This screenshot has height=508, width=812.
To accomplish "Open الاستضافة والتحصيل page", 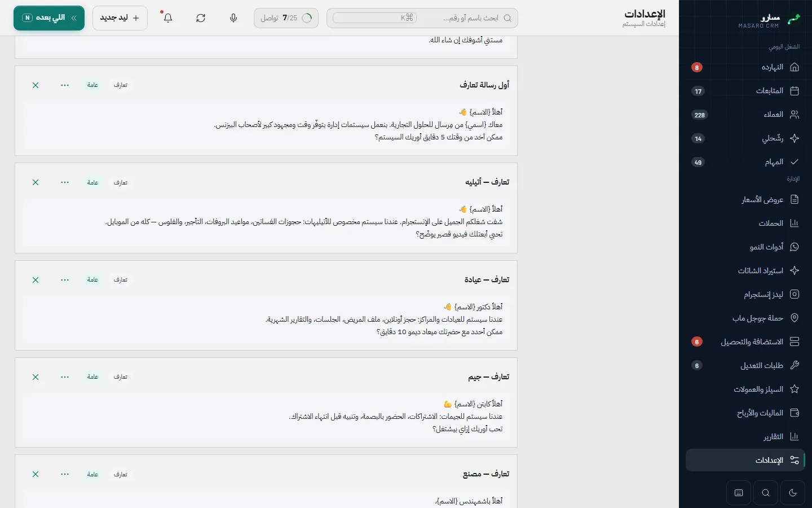I will click(745, 341).
